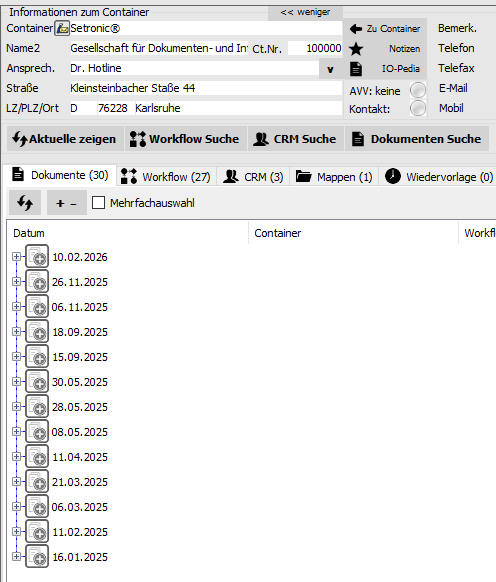Viewport: 496px width, 582px height.
Task: Click the country code field D
Action: point(83,108)
